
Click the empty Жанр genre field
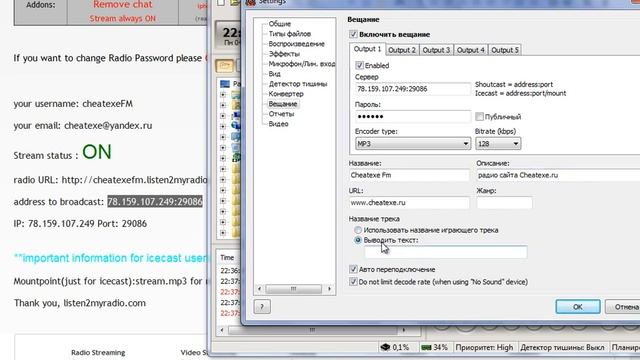504,202
